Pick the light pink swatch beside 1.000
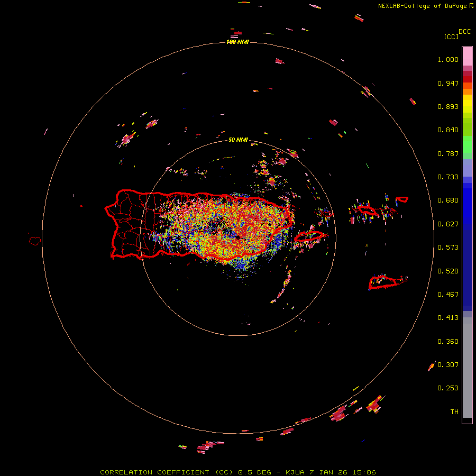Viewport: 476px width, 476px height. tap(467, 57)
